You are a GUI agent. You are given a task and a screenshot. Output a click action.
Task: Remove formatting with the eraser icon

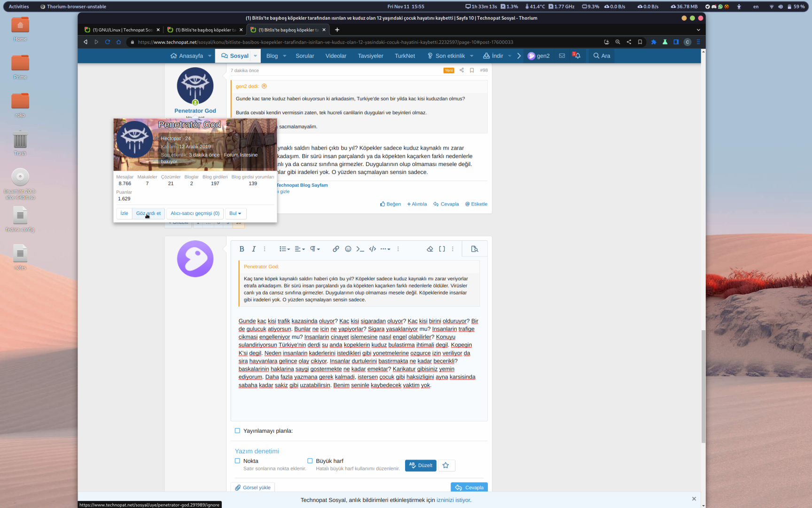pyautogui.click(x=430, y=249)
